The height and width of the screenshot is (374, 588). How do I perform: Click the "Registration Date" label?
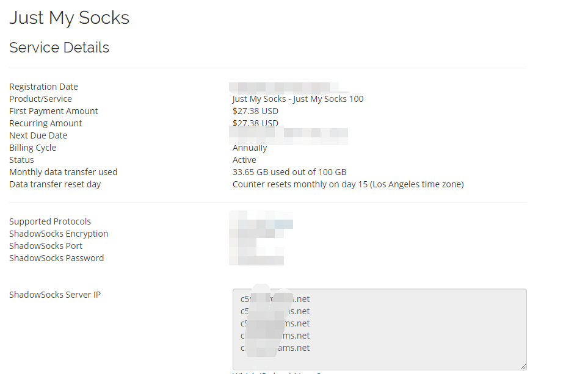click(x=43, y=87)
